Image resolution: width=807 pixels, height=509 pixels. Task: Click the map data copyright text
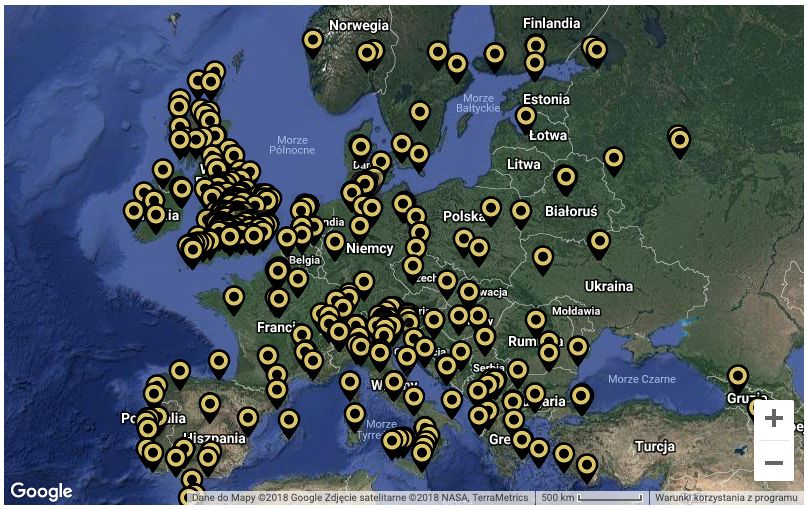pyautogui.click(x=360, y=498)
